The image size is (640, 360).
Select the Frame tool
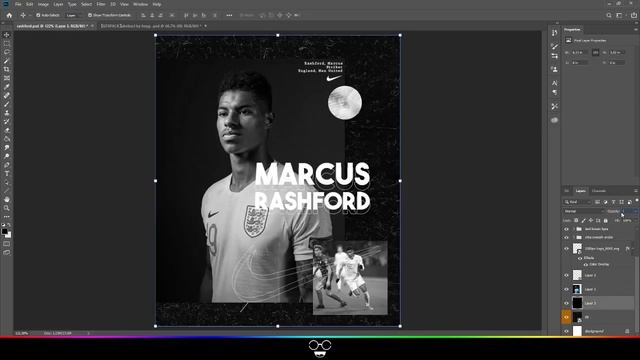7,78
